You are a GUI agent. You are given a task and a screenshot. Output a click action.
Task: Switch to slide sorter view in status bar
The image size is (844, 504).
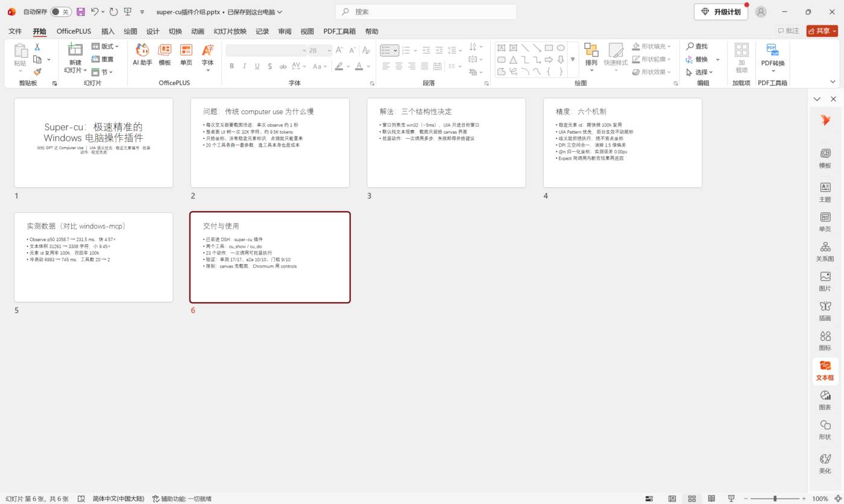tap(691, 499)
